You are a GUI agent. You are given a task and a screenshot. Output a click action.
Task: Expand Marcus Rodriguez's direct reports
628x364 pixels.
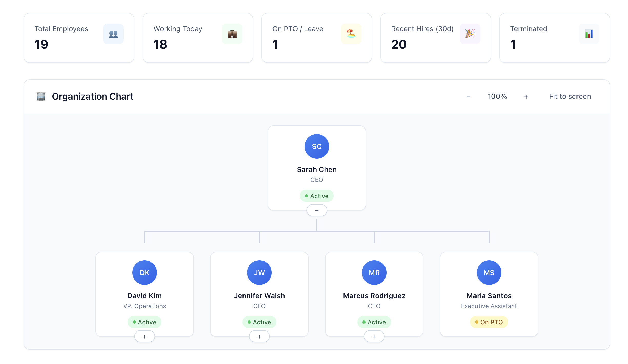(374, 337)
